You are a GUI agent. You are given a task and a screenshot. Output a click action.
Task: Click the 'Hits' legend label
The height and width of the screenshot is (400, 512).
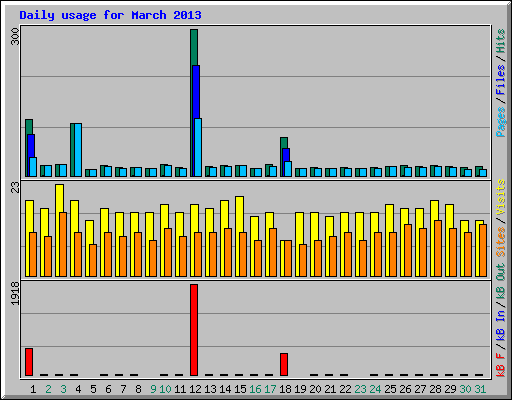point(501,41)
